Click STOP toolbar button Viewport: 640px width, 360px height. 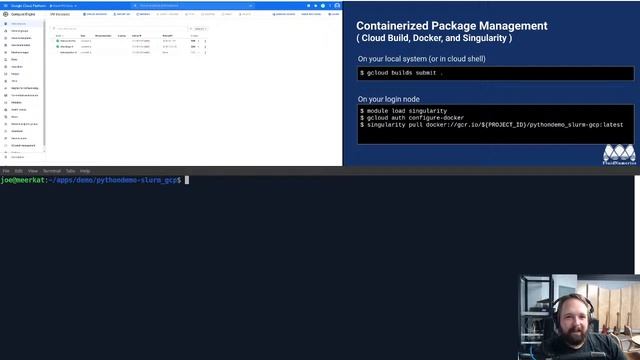pyautogui.click(x=190, y=14)
